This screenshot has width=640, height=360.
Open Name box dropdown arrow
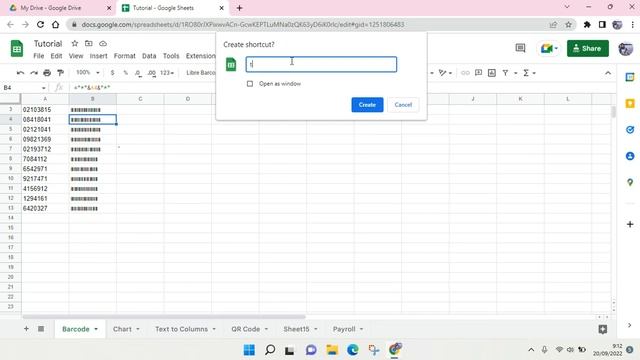(x=43, y=88)
